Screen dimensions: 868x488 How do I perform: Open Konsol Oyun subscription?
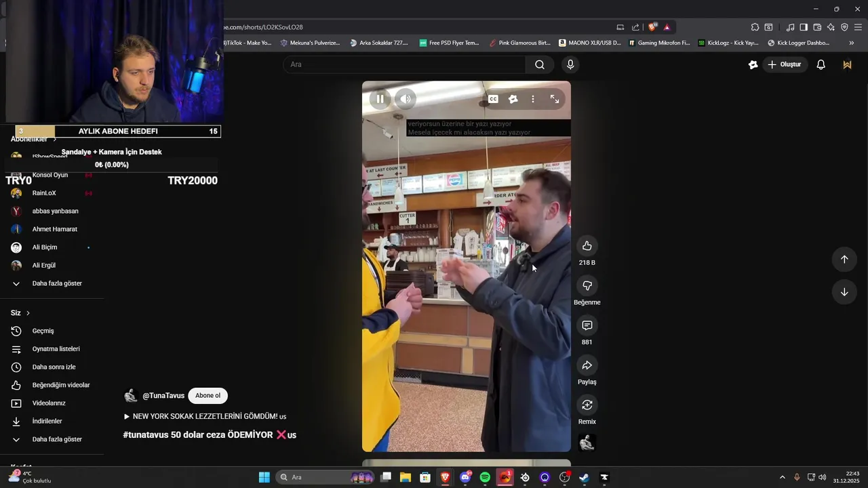[52, 175]
